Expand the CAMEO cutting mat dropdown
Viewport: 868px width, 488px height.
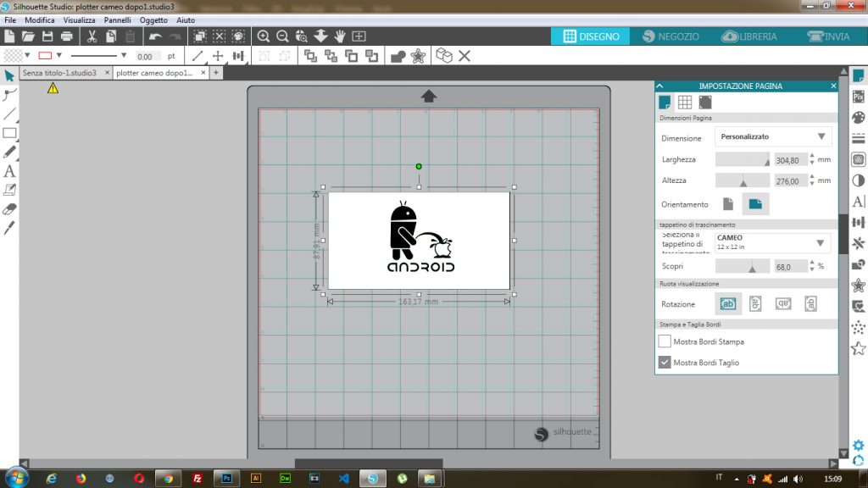[773, 243]
